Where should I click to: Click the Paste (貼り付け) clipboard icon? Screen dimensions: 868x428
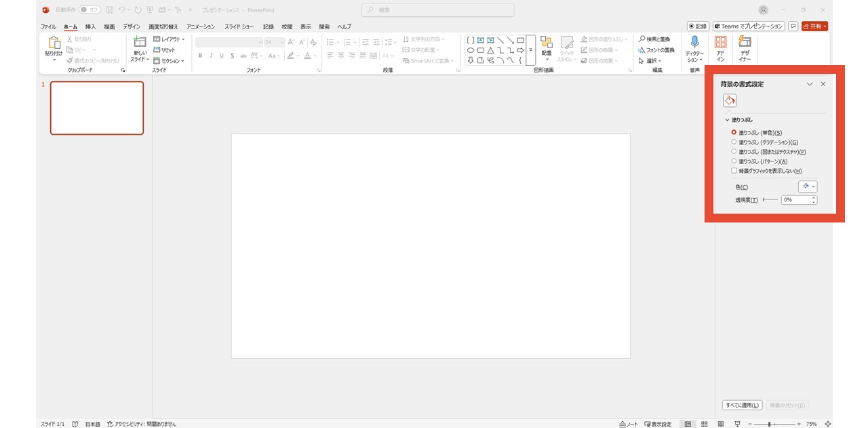[x=54, y=43]
